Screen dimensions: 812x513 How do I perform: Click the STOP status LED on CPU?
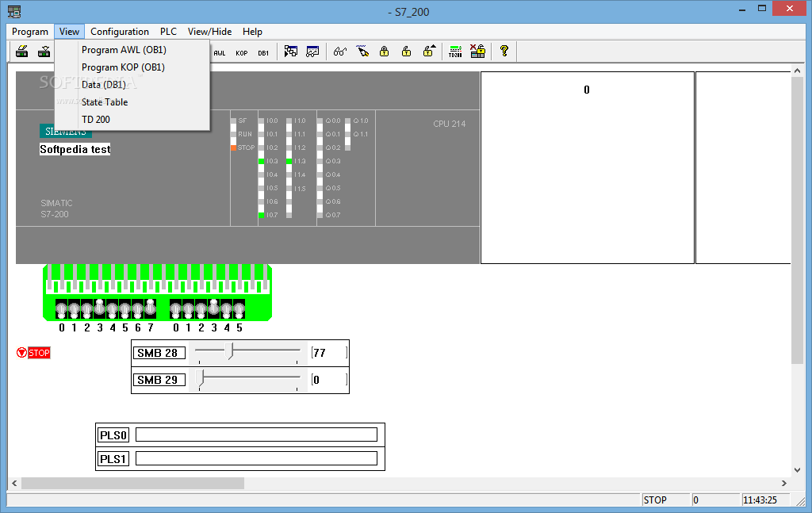234,147
